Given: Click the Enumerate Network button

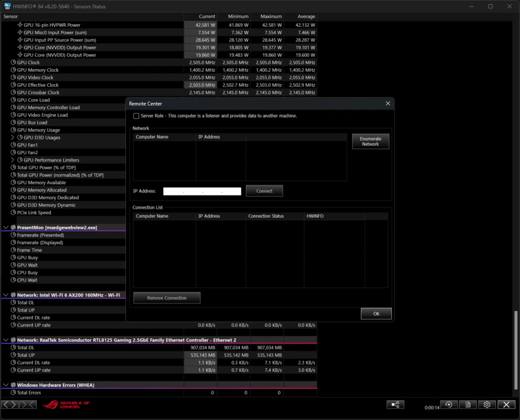Looking at the screenshot, I should tap(370, 141).
